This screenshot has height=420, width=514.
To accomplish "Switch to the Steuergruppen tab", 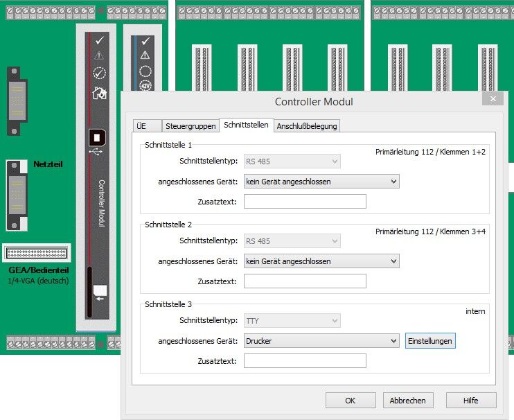I will [x=190, y=126].
